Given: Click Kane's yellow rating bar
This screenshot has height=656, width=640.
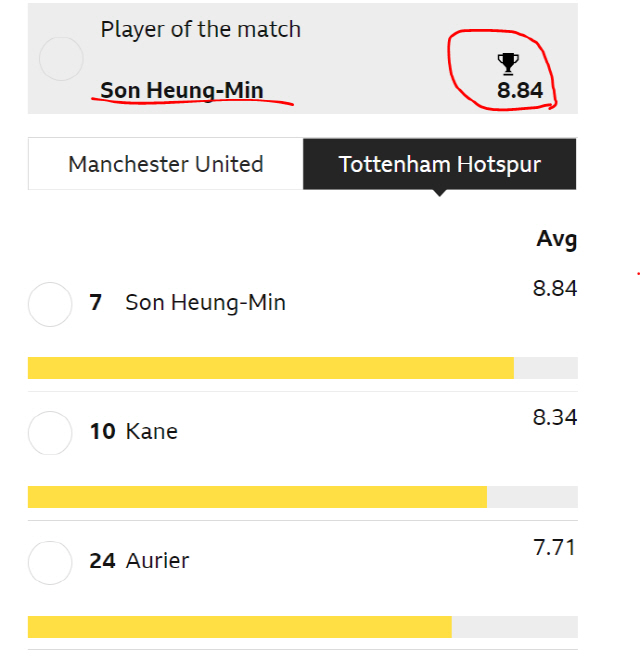Looking at the screenshot, I should [257, 497].
